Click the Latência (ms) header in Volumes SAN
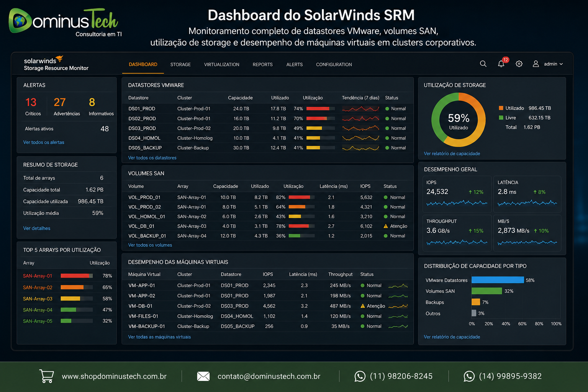 [x=334, y=186]
